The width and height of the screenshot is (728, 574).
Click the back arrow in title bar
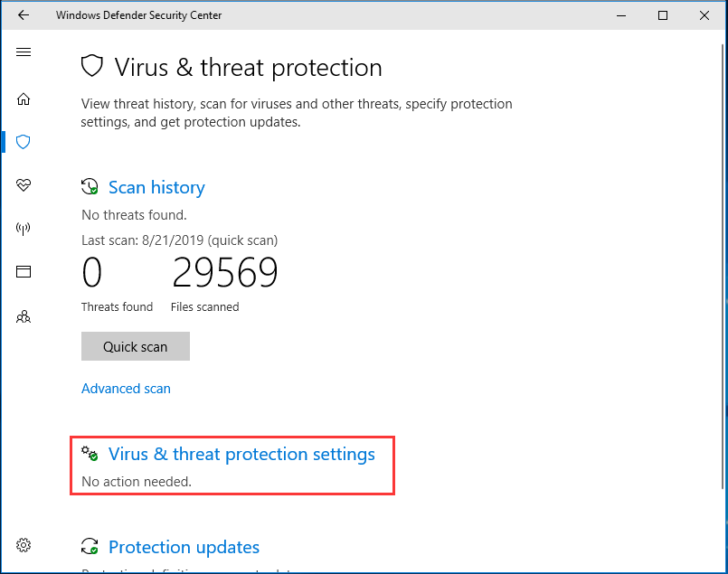point(24,15)
